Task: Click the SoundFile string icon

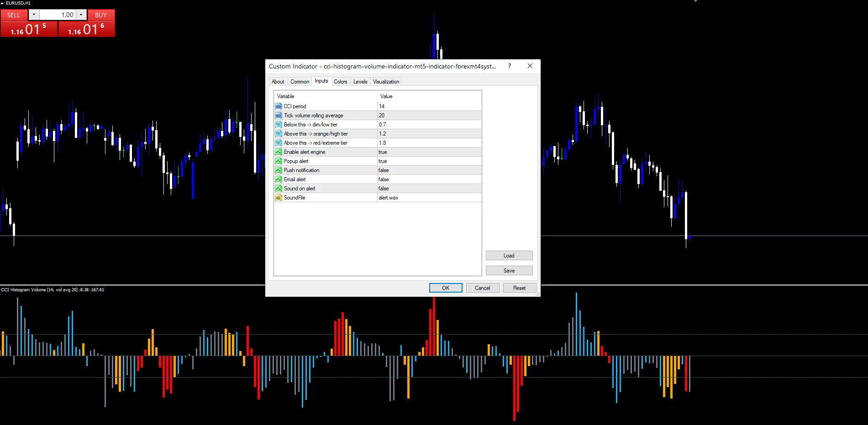Action: click(278, 198)
